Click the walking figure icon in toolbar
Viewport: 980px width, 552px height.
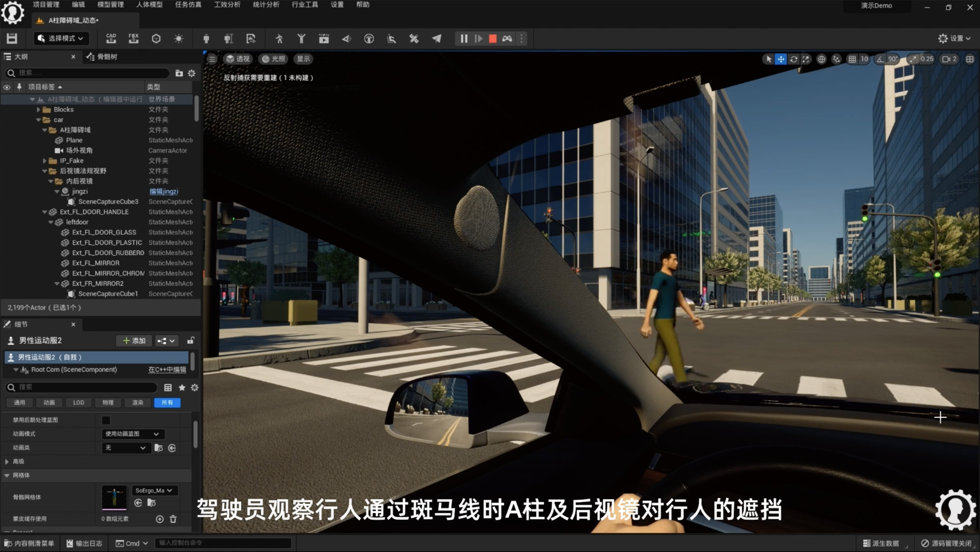(x=279, y=38)
